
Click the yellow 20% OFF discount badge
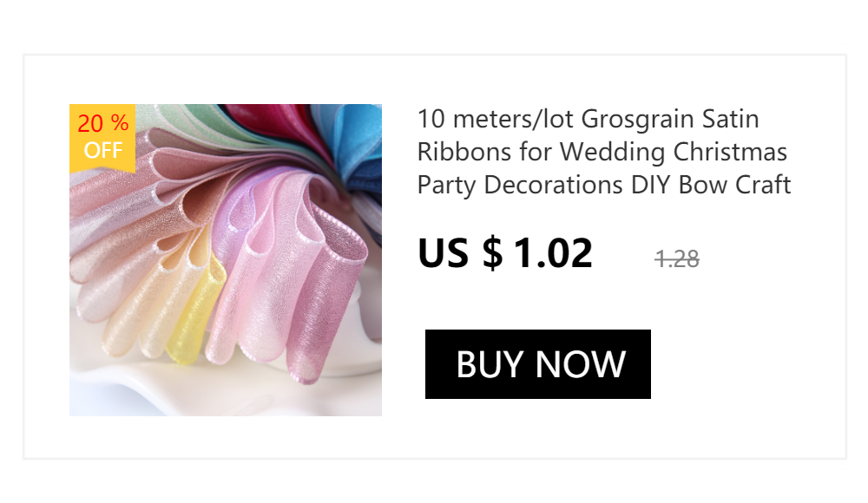[x=102, y=139]
